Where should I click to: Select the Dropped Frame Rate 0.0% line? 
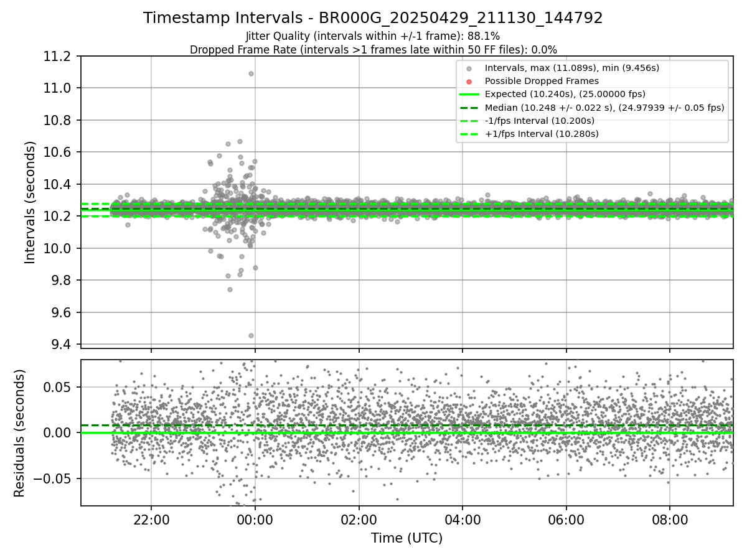pos(373,49)
